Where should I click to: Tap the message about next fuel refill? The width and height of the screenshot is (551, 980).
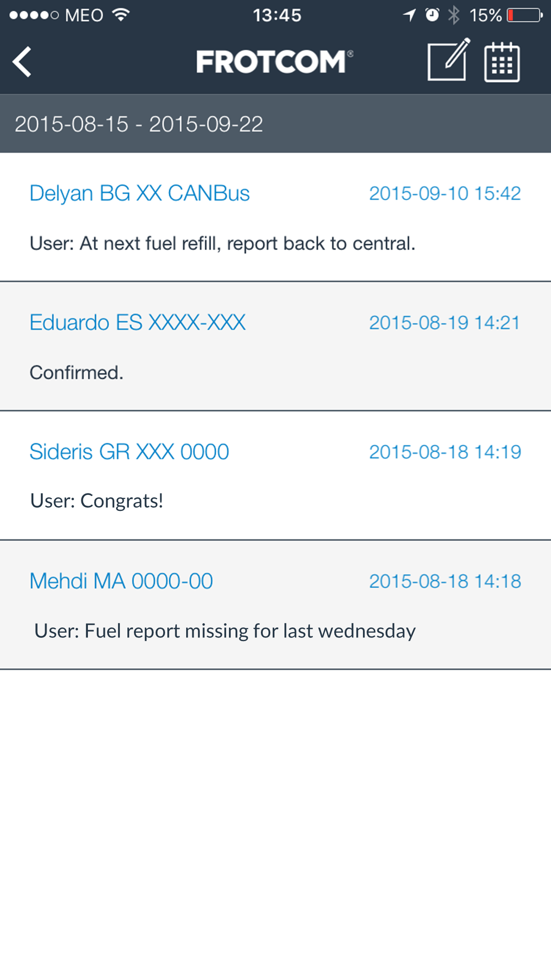pos(222,243)
